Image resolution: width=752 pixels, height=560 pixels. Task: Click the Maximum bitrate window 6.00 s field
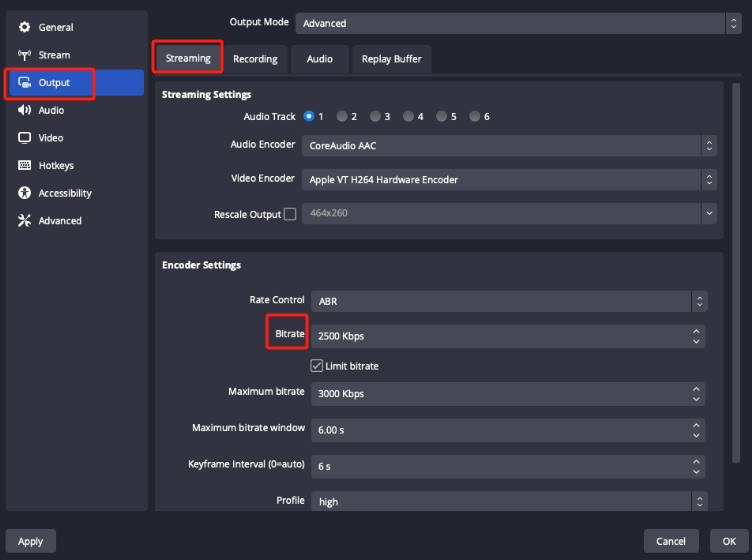coord(508,430)
